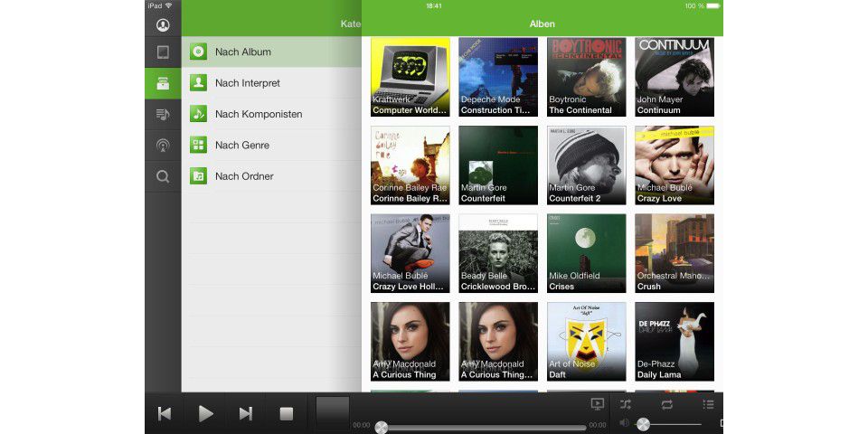Stop playback with the stop button
The height and width of the screenshot is (434, 868).
point(287,413)
